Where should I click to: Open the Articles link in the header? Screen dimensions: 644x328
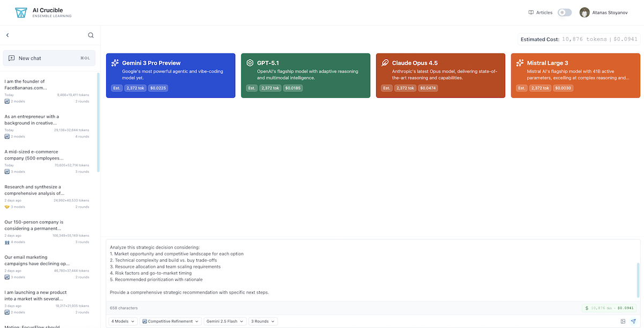click(x=540, y=12)
